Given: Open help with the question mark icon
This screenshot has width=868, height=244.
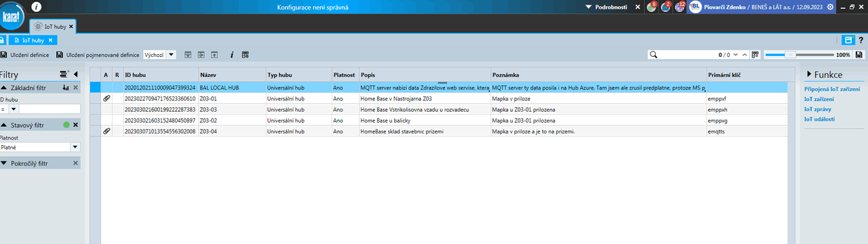Looking at the screenshot, I should (x=861, y=40).
